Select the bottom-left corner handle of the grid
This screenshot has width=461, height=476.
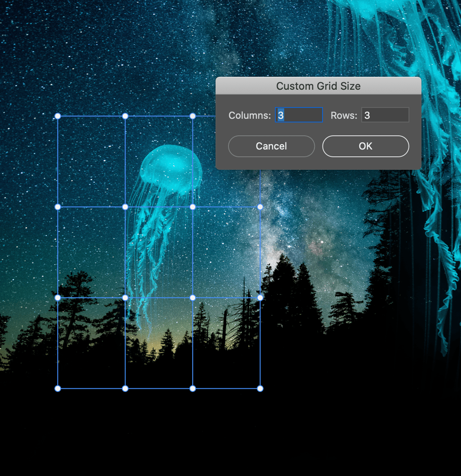pos(58,388)
